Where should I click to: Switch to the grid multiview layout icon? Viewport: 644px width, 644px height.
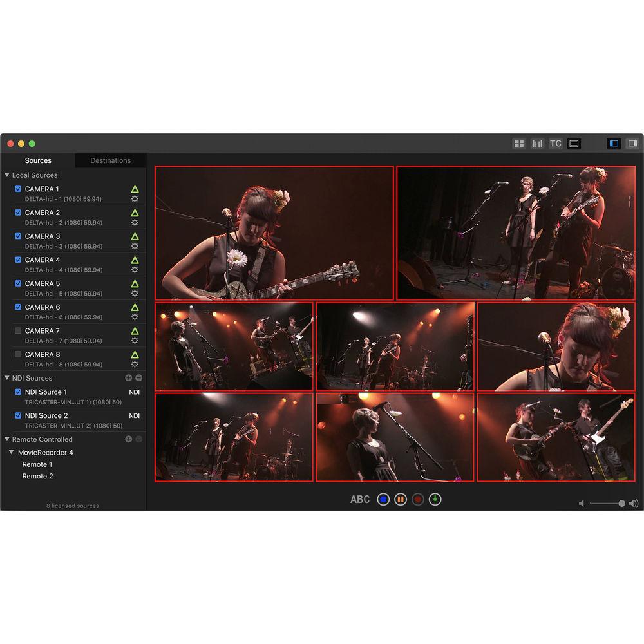pyautogui.click(x=519, y=144)
